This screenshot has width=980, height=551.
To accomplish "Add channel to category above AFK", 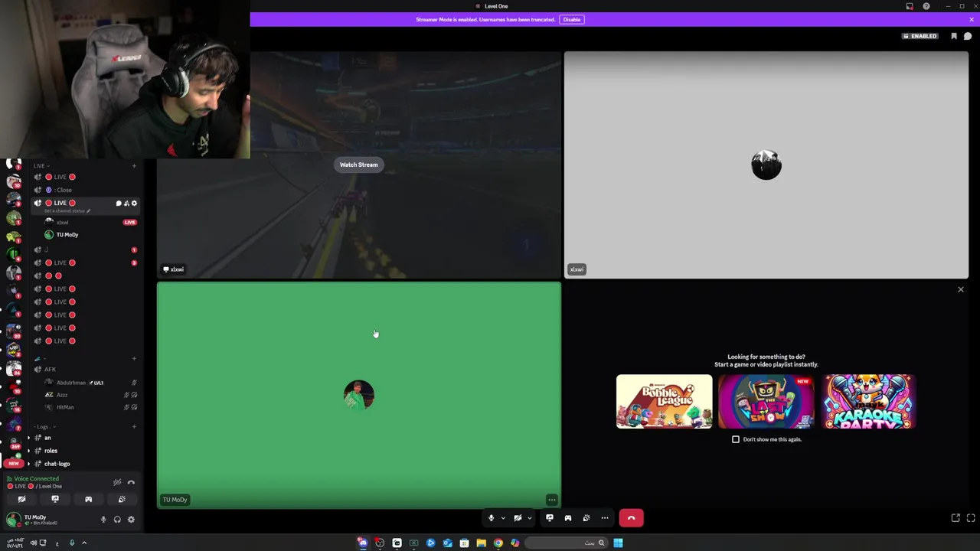I will coord(134,358).
